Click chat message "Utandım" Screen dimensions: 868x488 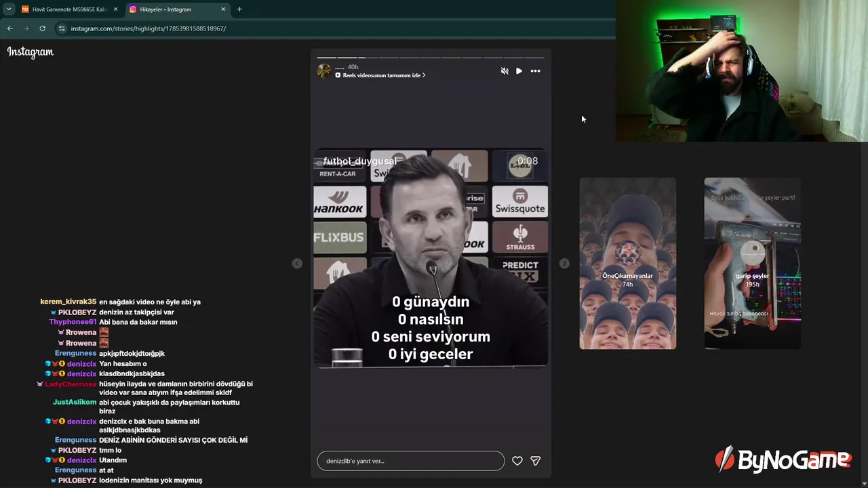coord(113,460)
